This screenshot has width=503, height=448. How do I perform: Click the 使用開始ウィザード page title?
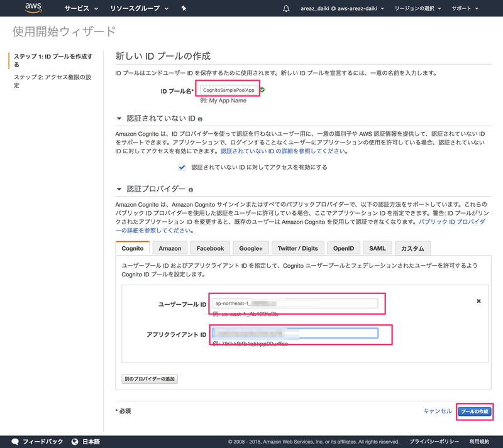(64, 31)
